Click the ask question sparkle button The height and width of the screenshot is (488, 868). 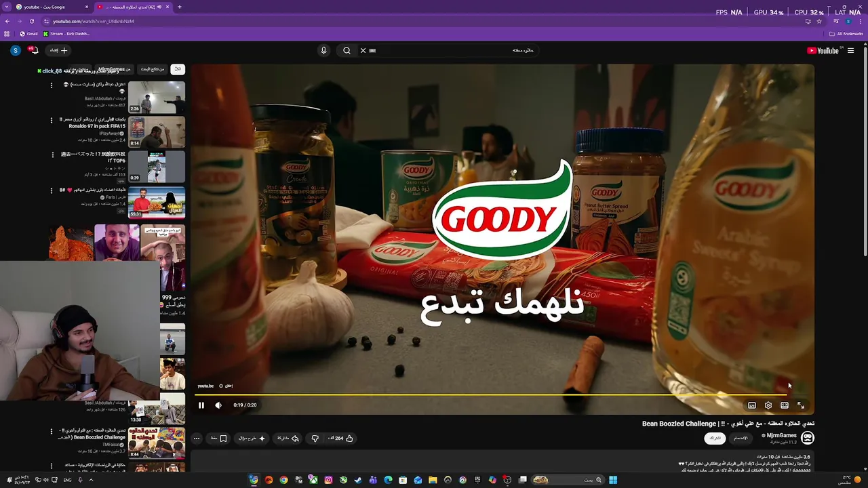(252, 439)
